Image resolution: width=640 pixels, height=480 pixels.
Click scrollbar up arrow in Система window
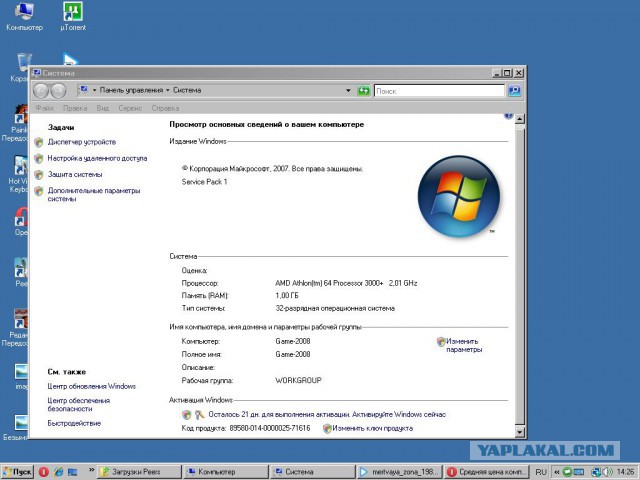520,119
